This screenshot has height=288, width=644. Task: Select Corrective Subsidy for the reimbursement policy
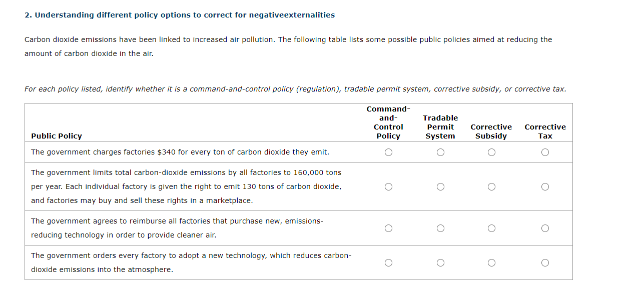[x=491, y=228]
